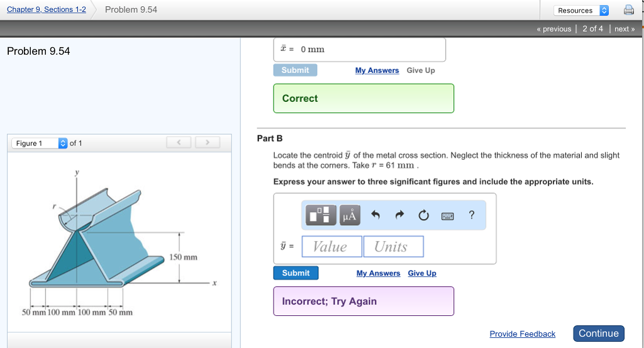Click the redo arrow in answer toolbar
This screenshot has width=644, height=348.
[x=399, y=215]
